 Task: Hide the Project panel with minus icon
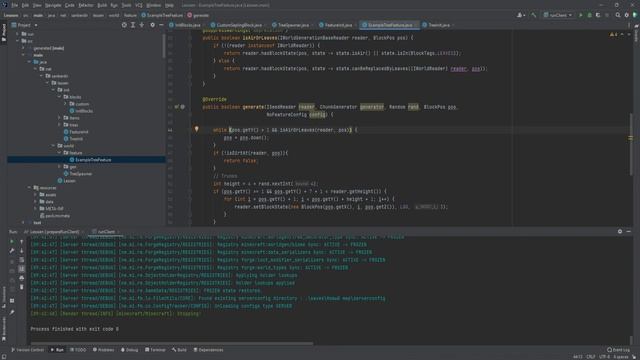pos(161,25)
